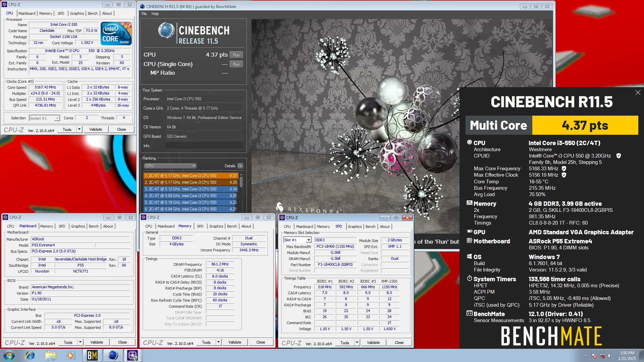644x362 pixels.
Task: Select About tab in CPU-Z Mainboard window
Action: tap(108, 226)
